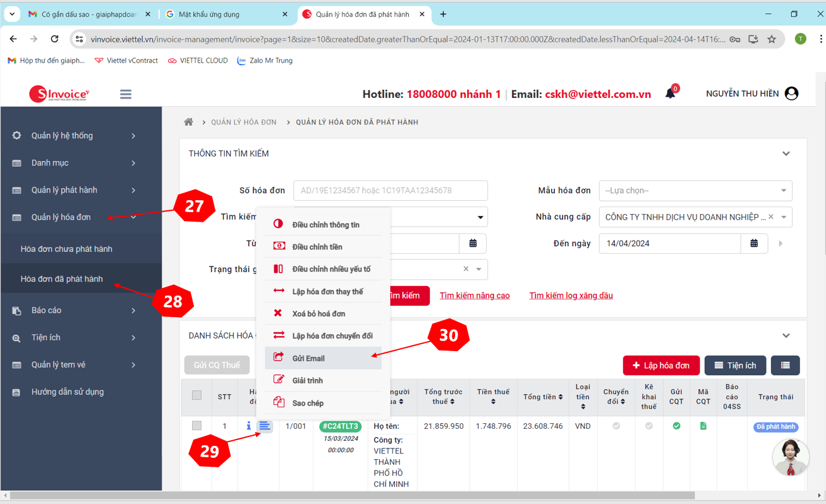Open the user account avatar icon

pyautogui.click(x=791, y=93)
